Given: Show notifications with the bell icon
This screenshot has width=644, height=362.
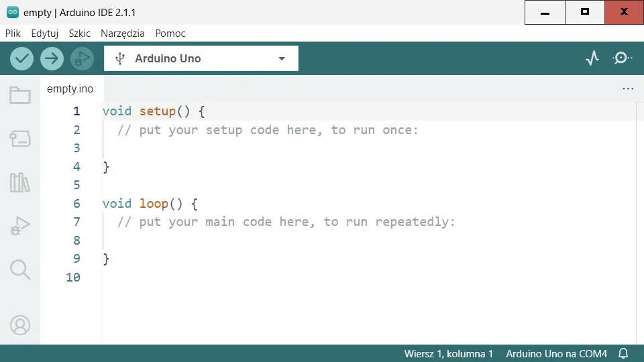Looking at the screenshot, I should 623,353.
